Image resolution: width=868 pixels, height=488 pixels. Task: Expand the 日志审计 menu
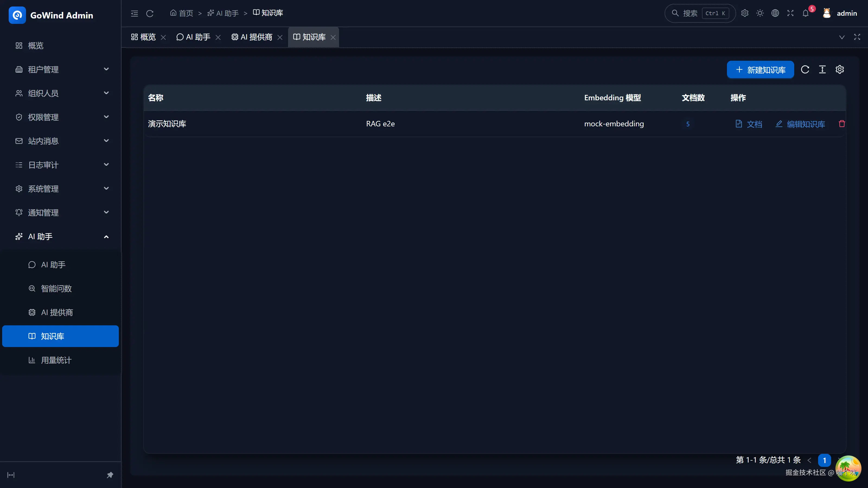(61, 165)
